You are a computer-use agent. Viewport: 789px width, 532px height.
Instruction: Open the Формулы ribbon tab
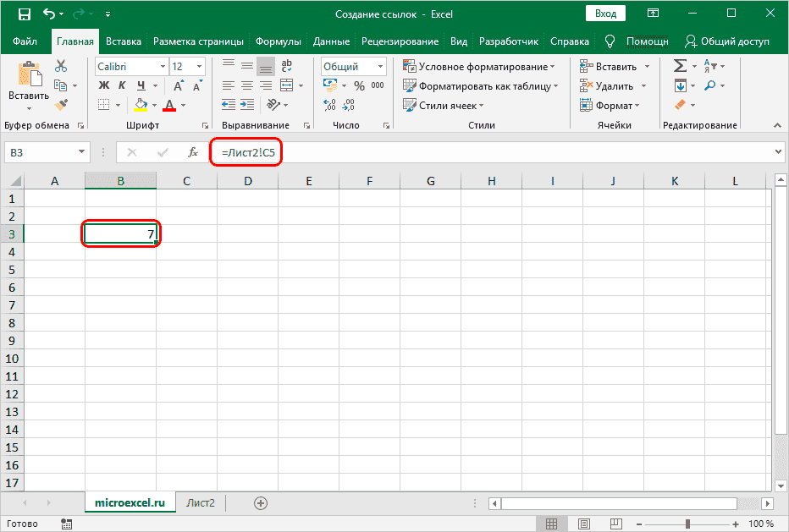pyautogui.click(x=279, y=41)
